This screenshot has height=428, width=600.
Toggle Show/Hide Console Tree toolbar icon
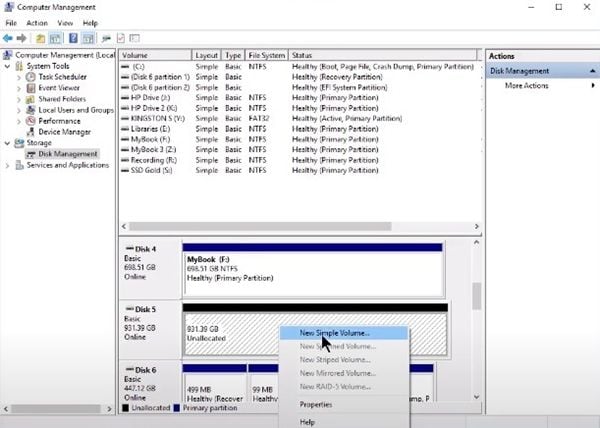pos(55,38)
